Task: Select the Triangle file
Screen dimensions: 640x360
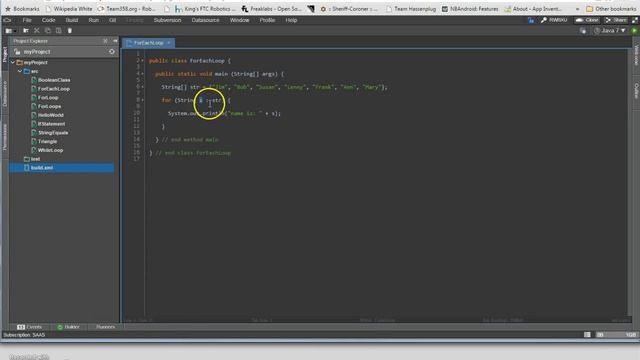Action: pos(44,141)
